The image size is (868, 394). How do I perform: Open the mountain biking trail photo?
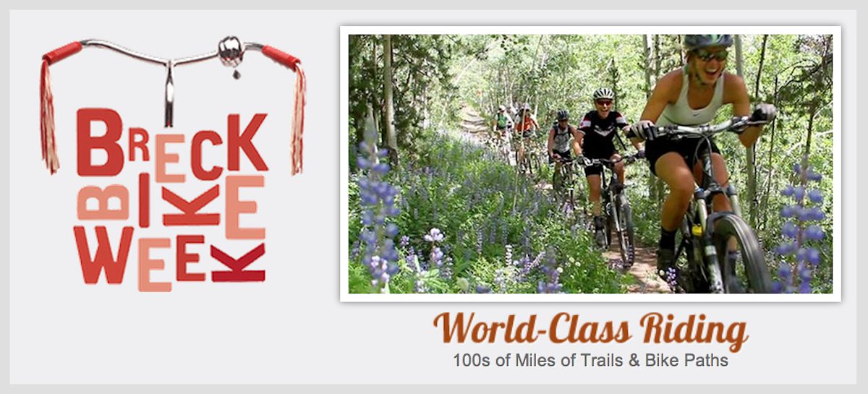click(x=590, y=163)
